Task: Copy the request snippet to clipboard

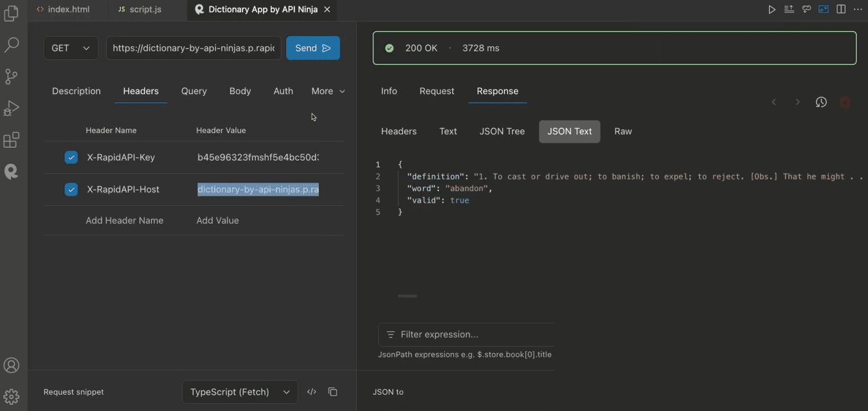Action: (x=333, y=392)
